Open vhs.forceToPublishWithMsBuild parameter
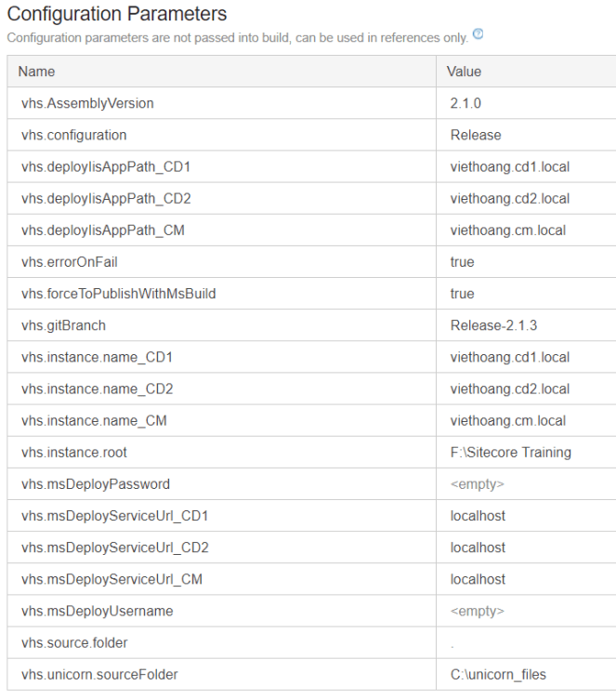 (x=118, y=294)
